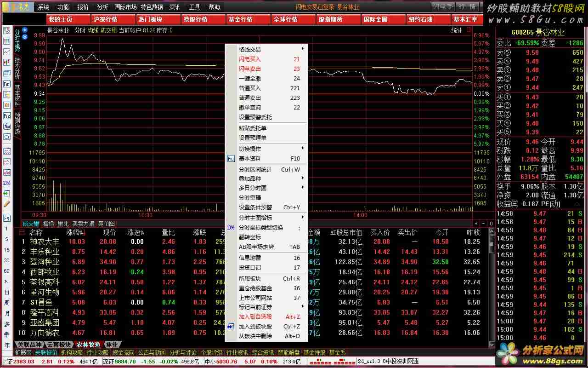
Task: Click the 统计 label above the chart
Action: (x=457, y=30)
